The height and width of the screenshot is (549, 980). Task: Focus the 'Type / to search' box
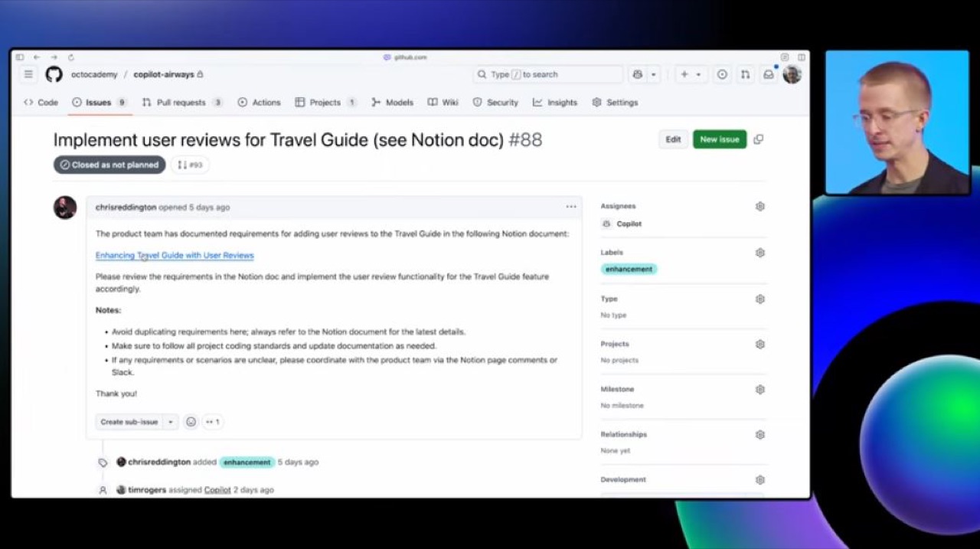click(x=547, y=74)
